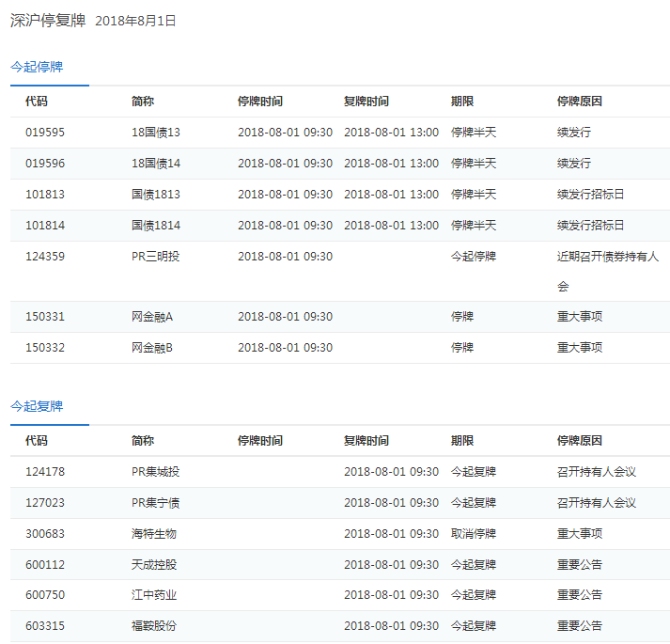Click the 深沪停复牌 page title
Viewport: 670px width, 644px height.
(47, 20)
